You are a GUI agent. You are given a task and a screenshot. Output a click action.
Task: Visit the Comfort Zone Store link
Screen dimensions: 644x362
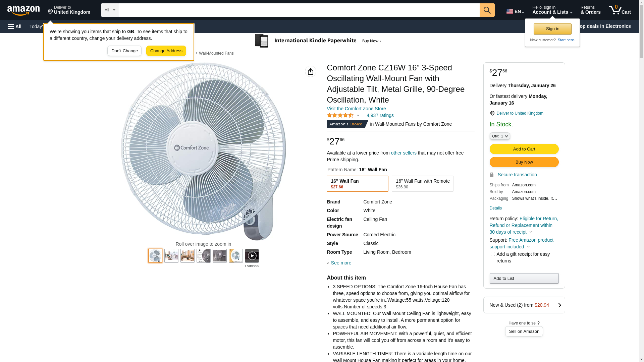click(356, 109)
